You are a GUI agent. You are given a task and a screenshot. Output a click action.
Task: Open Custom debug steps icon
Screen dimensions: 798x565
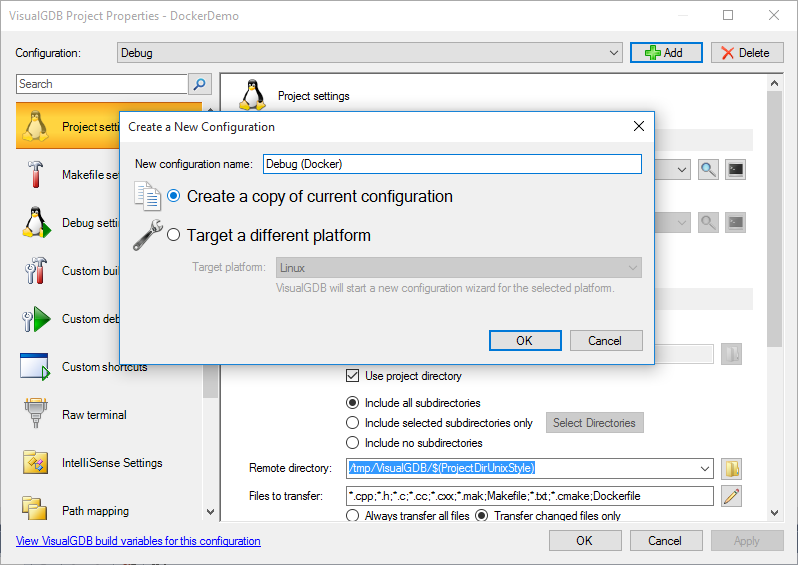pyautogui.click(x=36, y=319)
